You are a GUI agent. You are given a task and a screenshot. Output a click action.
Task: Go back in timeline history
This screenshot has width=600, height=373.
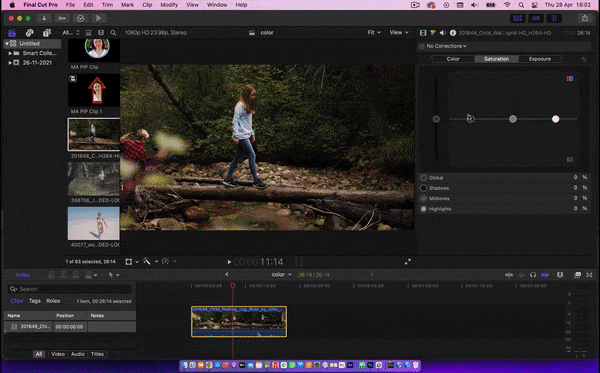click(227, 274)
